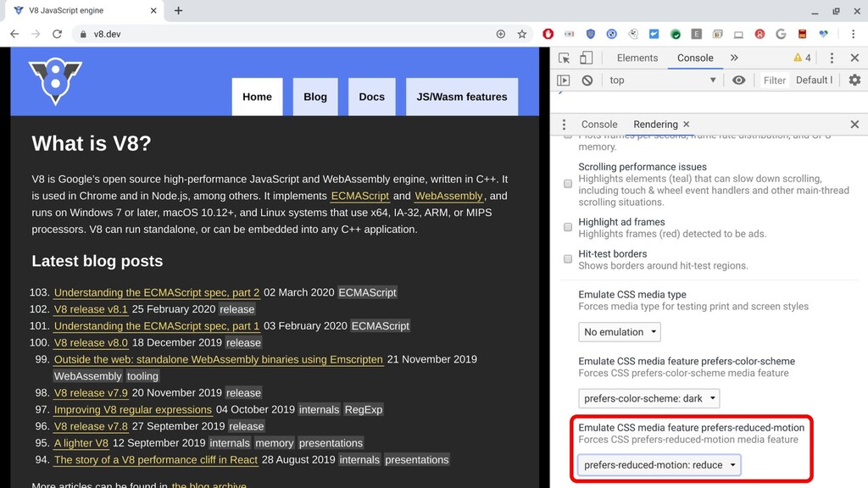Toggle the device toolbar icon
The height and width of the screenshot is (488, 868).
tap(587, 58)
